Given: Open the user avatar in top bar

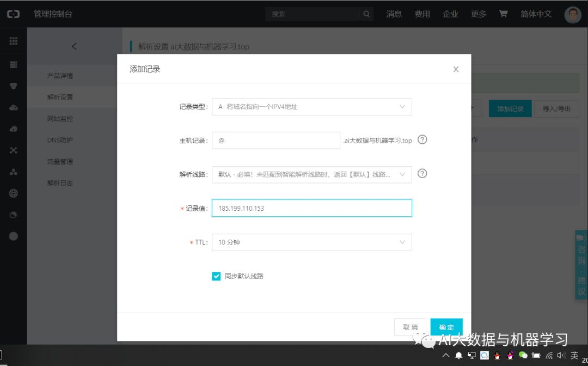Looking at the screenshot, I should click(573, 14).
